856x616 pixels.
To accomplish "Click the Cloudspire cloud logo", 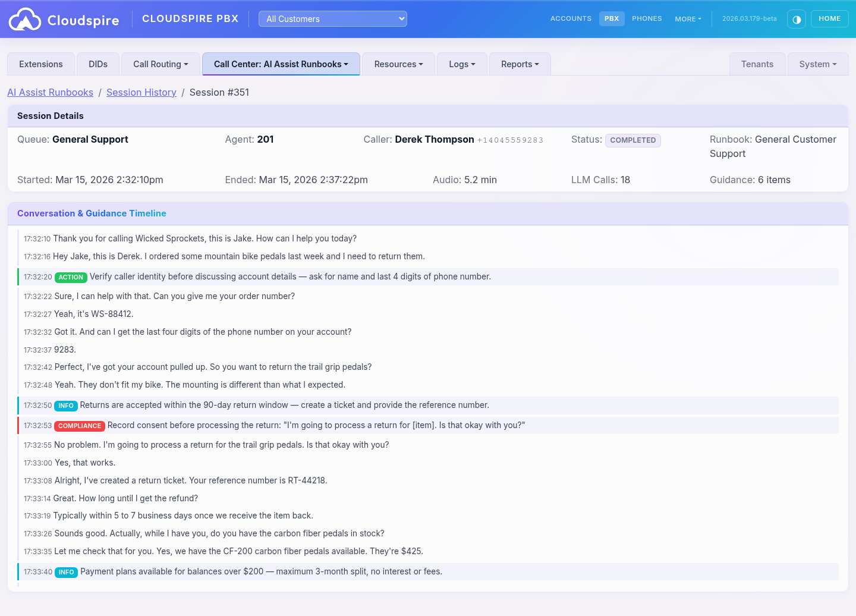I will tap(24, 18).
